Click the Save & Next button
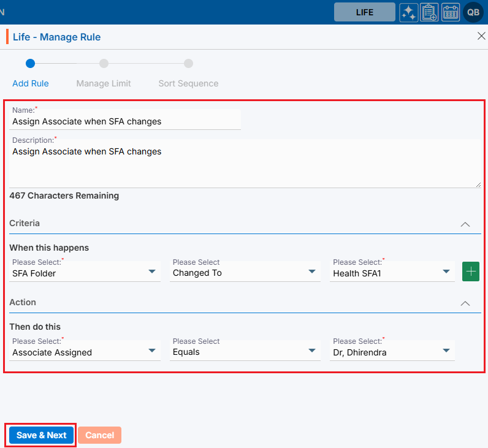Viewport: 488px width, 448px height. pyautogui.click(x=41, y=435)
